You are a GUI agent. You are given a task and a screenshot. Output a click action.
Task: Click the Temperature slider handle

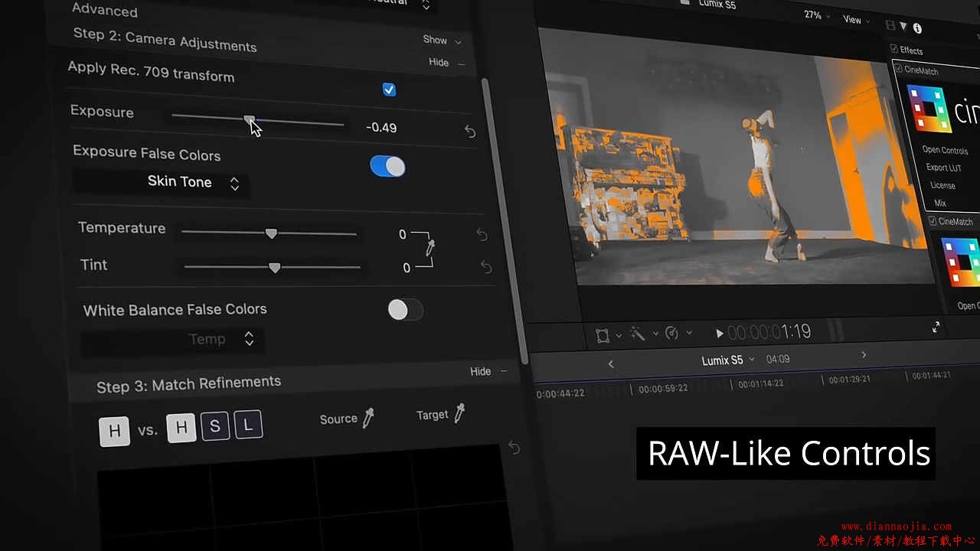(x=271, y=233)
